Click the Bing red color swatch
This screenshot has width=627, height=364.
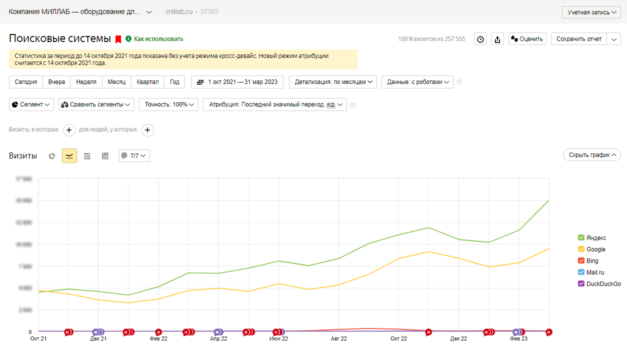(581, 261)
